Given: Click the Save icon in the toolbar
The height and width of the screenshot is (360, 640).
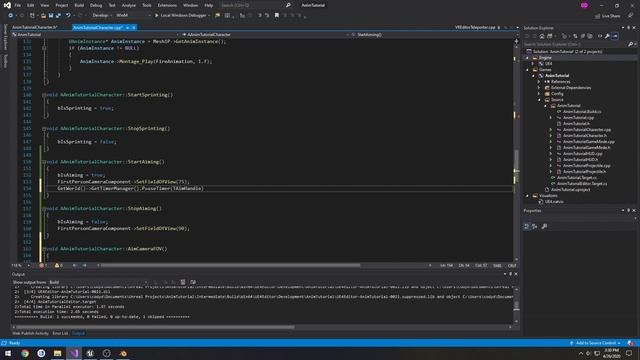Looking at the screenshot, I should point(51,16).
